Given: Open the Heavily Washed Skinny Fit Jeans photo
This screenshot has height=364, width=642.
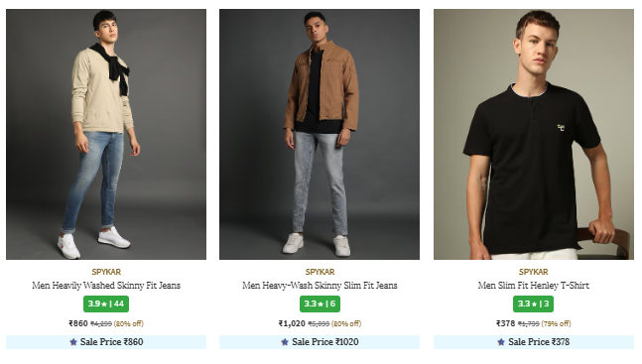Looking at the screenshot, I should [106, 134].
